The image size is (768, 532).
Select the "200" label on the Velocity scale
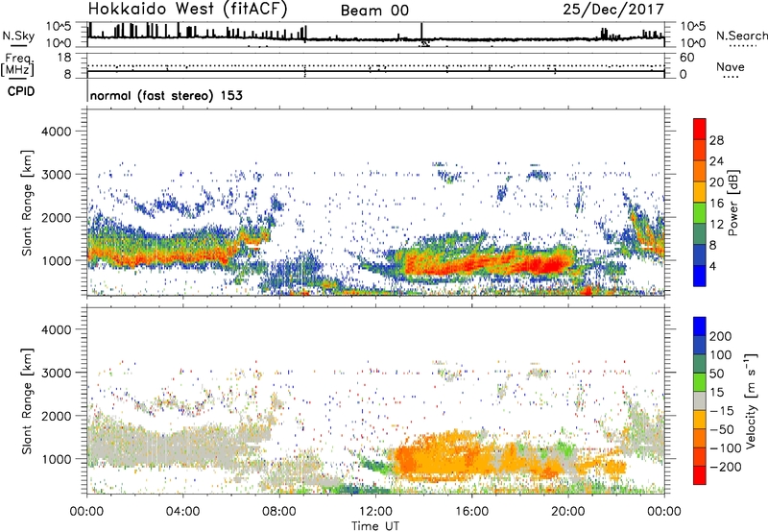point(721,336)
